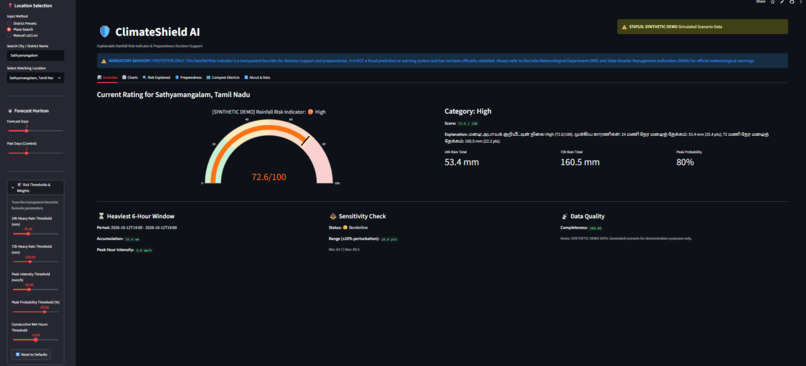The image size is (806, 366).
Task: Click the Accumulation value in Heaviest 6-Hour Window
Action: [133, 239]
